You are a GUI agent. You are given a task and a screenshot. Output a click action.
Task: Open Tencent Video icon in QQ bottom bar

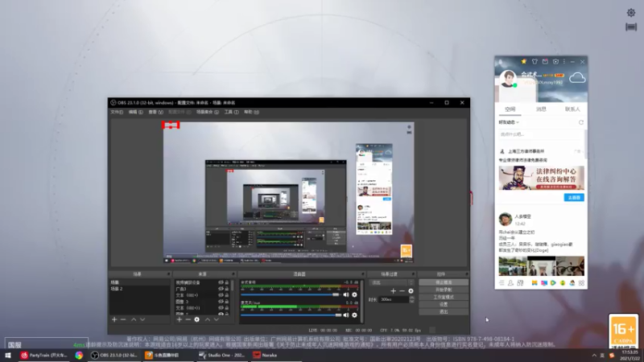click(x=553, y=283)
